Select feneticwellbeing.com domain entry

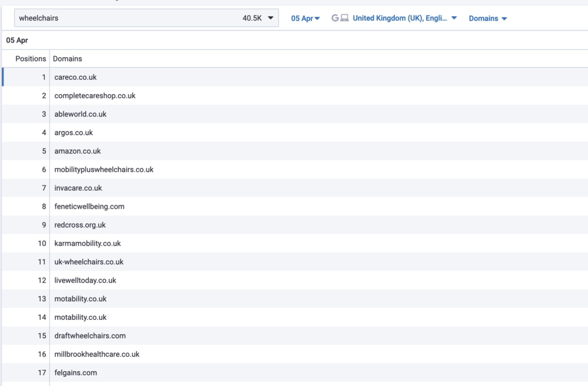(89, 206)
